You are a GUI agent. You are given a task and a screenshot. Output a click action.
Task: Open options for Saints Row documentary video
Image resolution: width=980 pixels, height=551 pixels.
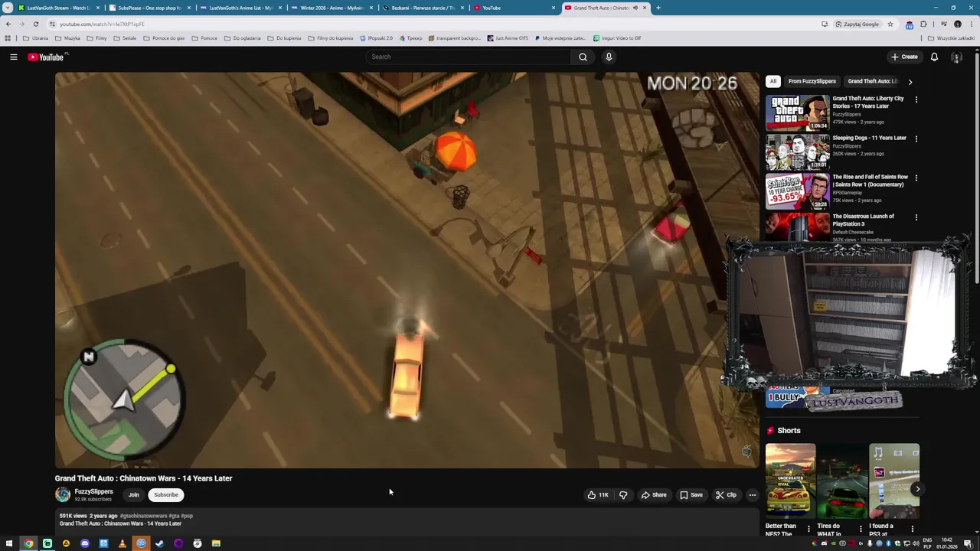click(916, 178)
